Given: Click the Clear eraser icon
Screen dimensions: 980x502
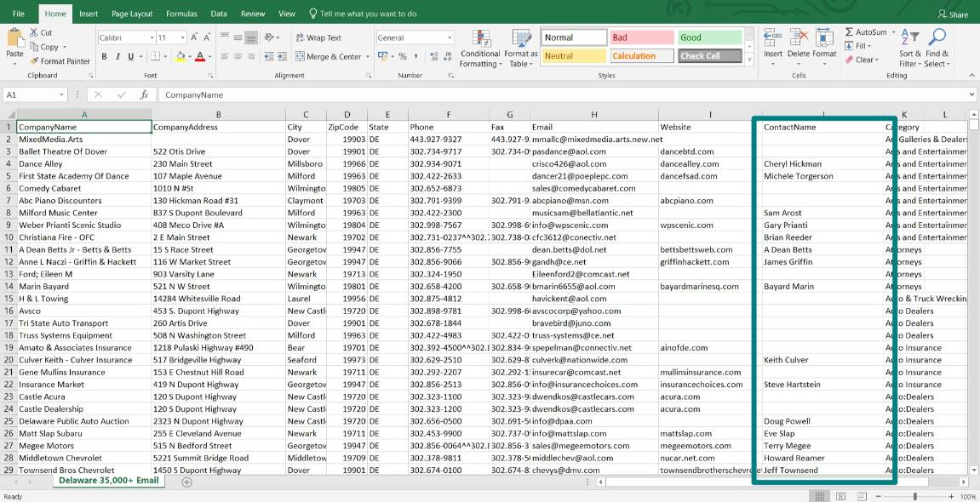Looking at the screenshot, I should click(x=850, y=60).
